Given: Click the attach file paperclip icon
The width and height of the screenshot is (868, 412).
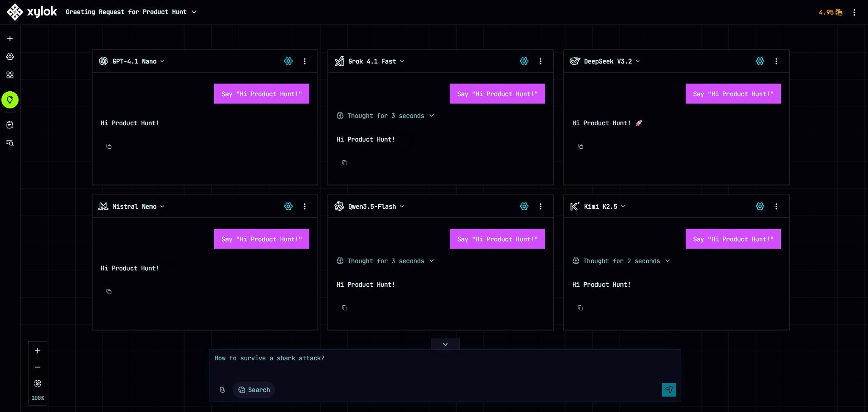Looking at the screenshot, I should [x=223, y=390].
